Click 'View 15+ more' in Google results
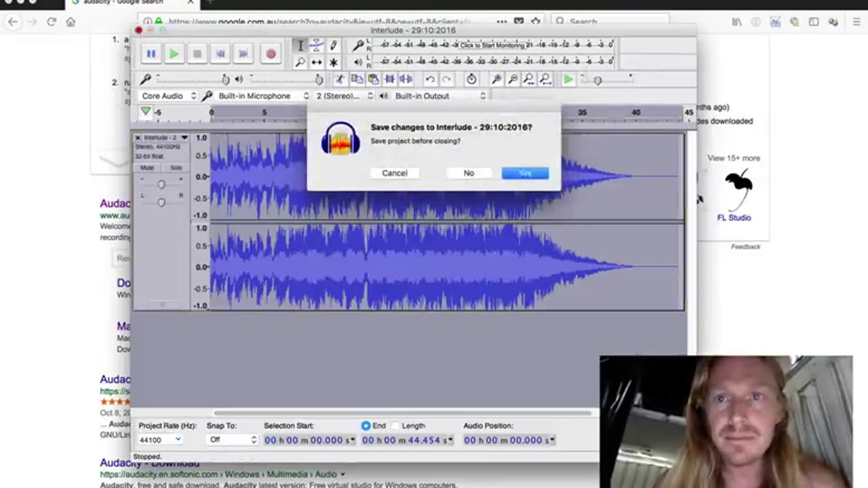The image size is (868, 488). click(x=734, y=158)
